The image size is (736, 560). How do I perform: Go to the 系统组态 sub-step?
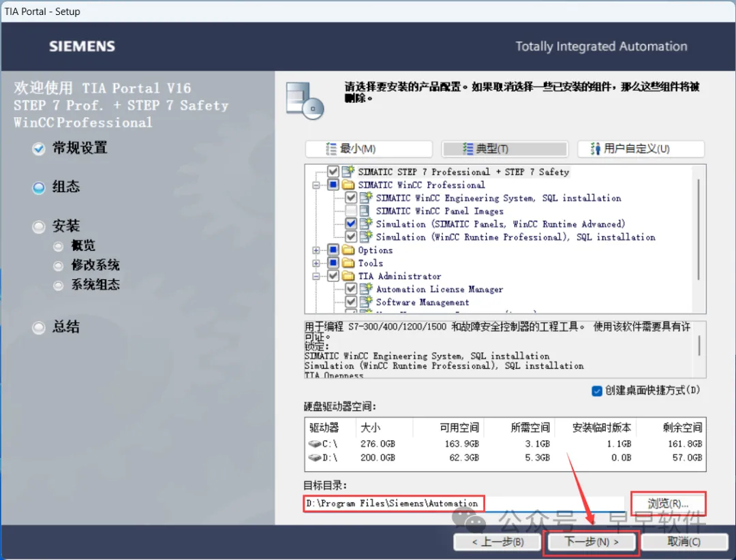[87, 285]
